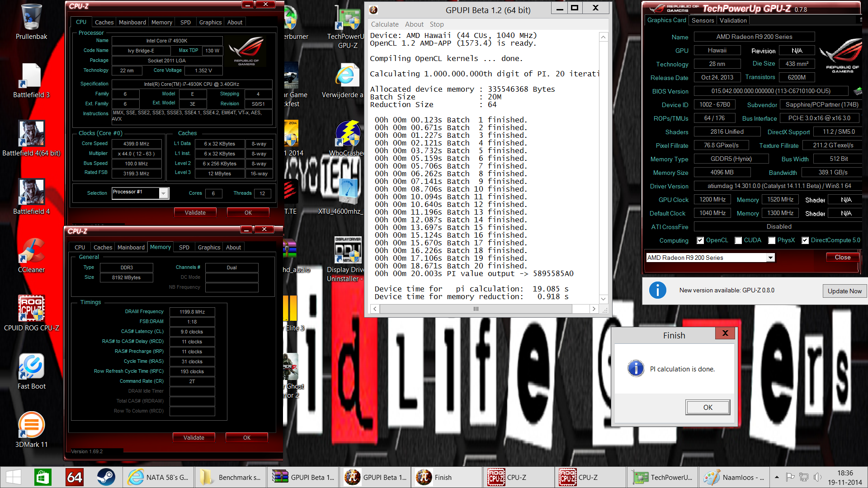Click GPUPI vertical scrollbar up arrow
The height and width of the screenshot is (488, 868).
(x=603, y=37)
